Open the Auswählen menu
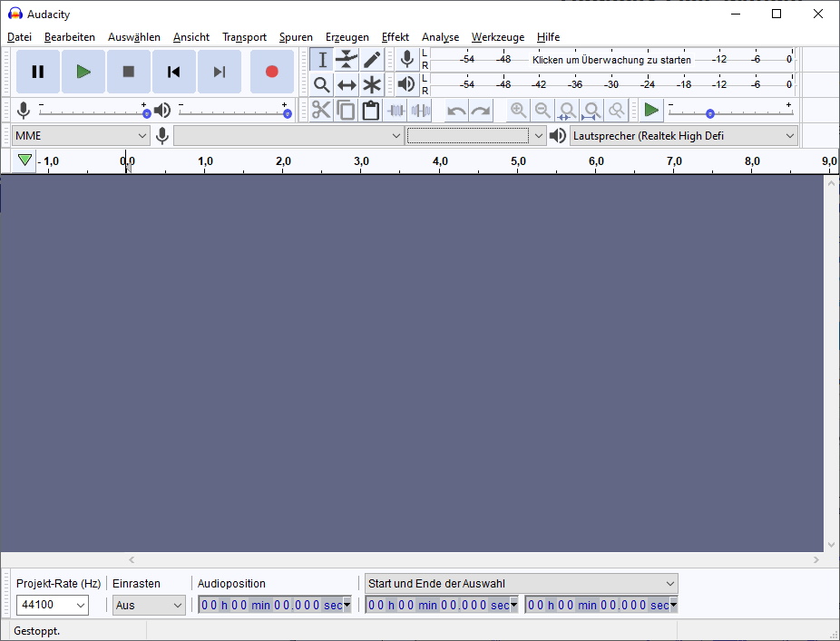The width and height of the screenshot is (840, 641). tap(134, 37)
